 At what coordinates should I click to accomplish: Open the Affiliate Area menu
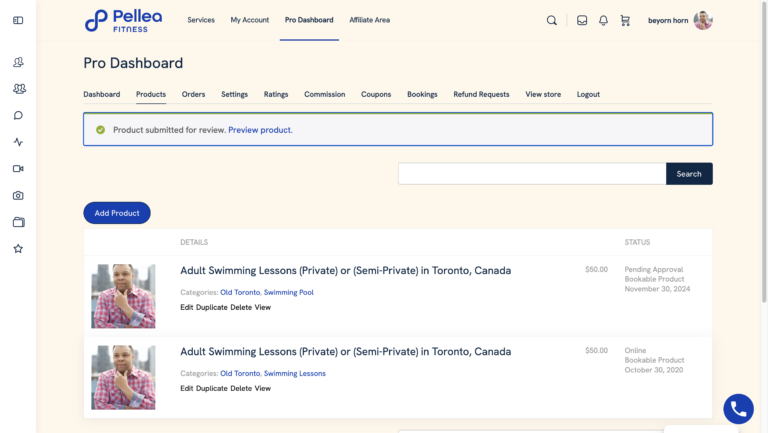click(369, 20)
